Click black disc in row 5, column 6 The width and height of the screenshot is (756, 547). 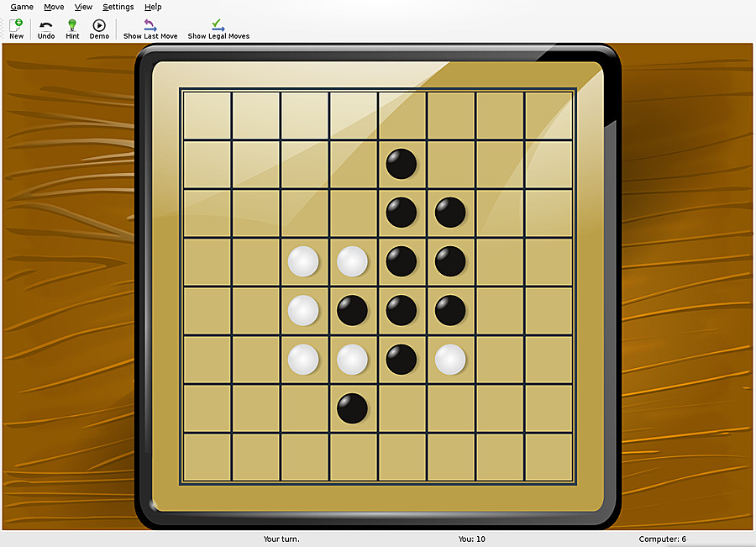click(450, 310)
